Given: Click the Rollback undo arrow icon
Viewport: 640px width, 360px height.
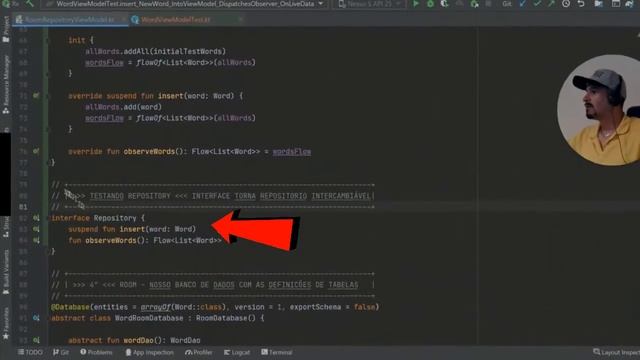Looking at the screenshot, I should point(581,4).
